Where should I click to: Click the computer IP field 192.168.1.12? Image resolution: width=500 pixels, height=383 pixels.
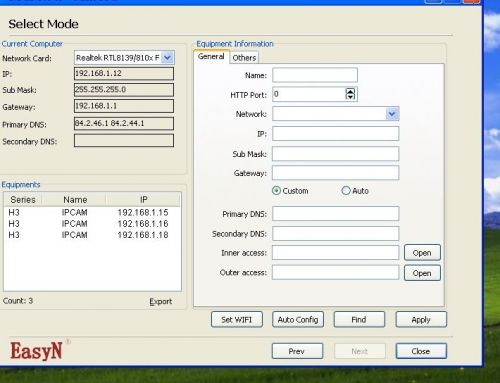(x=124, y=74)
